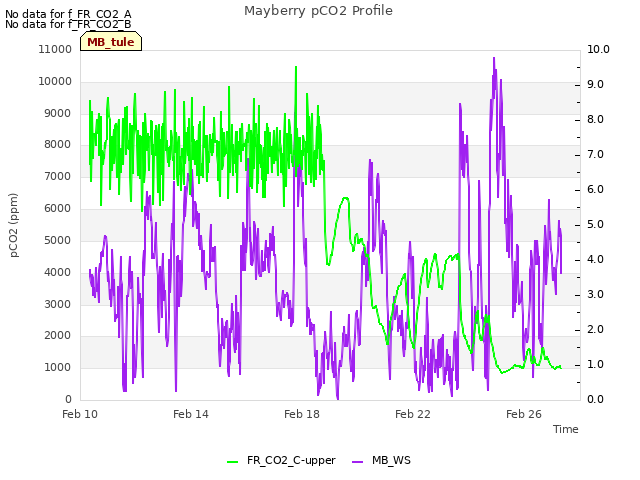Click the 'No data for f_FR_CO2_B' message
Screen dimensions: 640x480
[68, 24]
